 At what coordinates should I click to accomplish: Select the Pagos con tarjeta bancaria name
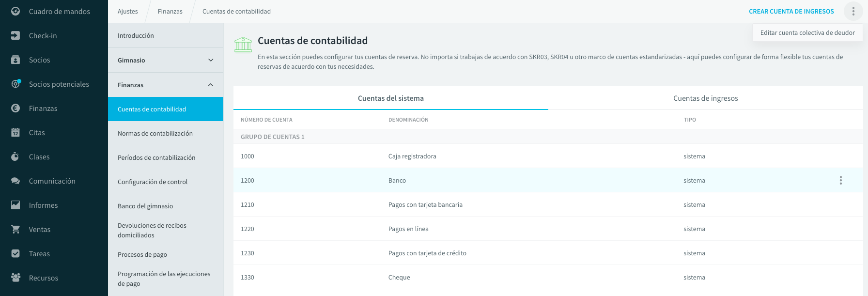tap(425, 204)
